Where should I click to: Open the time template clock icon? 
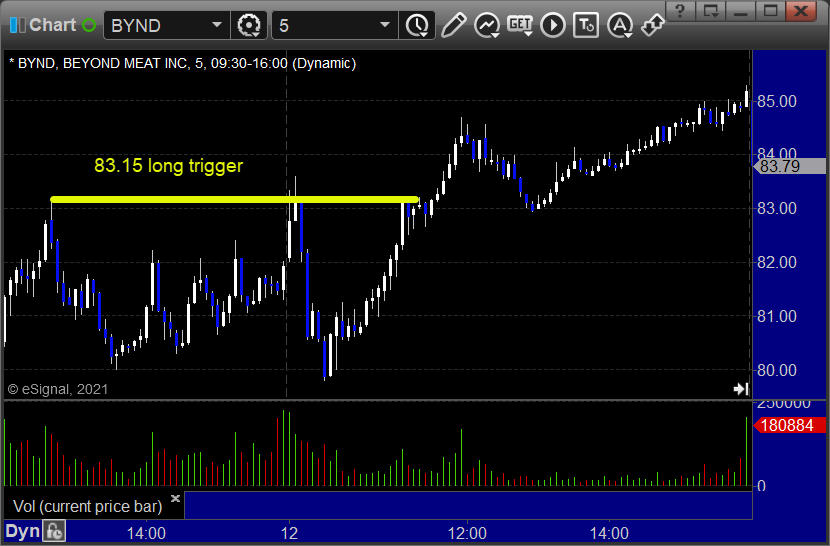(x=418, y=25)
